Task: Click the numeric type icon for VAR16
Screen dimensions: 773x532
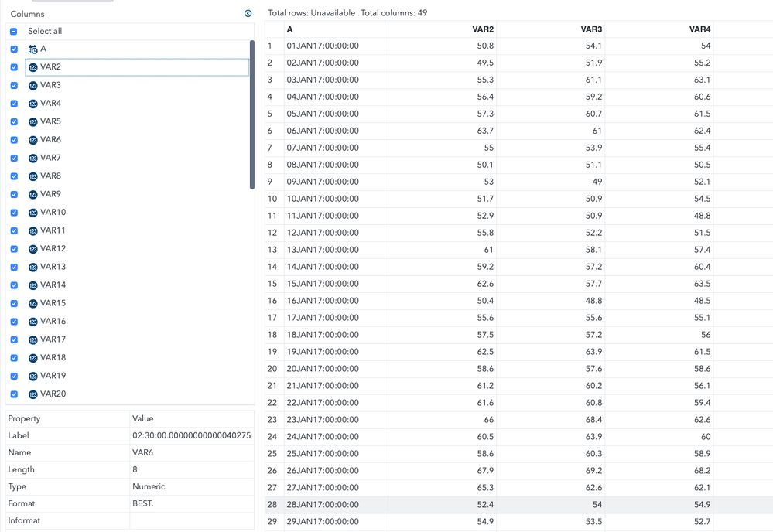Action: (33, 322)
